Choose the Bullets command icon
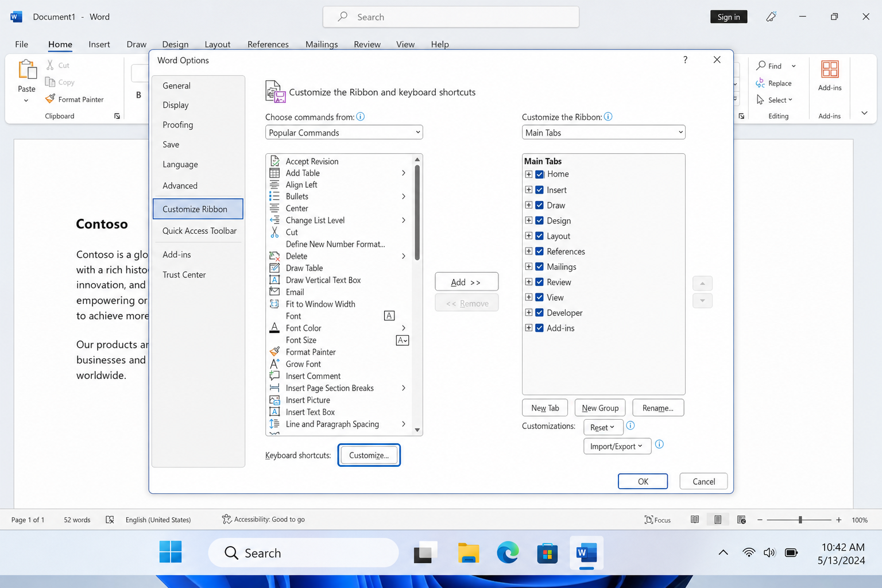Screen dimensions: 882x588 [274, 196]
